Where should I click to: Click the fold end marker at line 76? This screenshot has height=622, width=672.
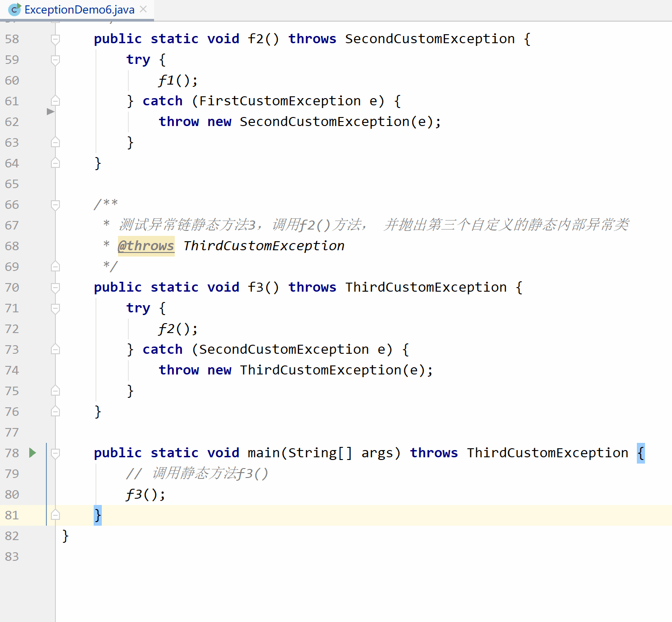tap(55, 411)
